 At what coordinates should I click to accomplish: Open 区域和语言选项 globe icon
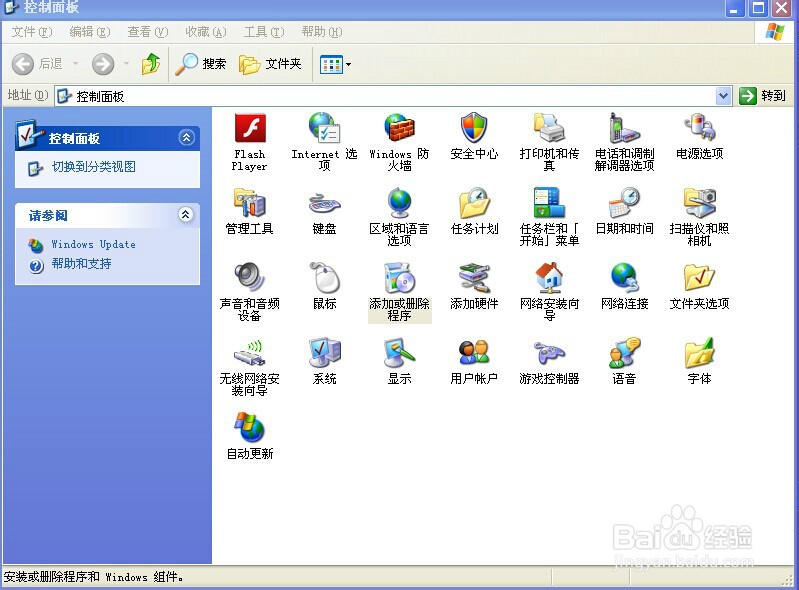click(400, 203)
